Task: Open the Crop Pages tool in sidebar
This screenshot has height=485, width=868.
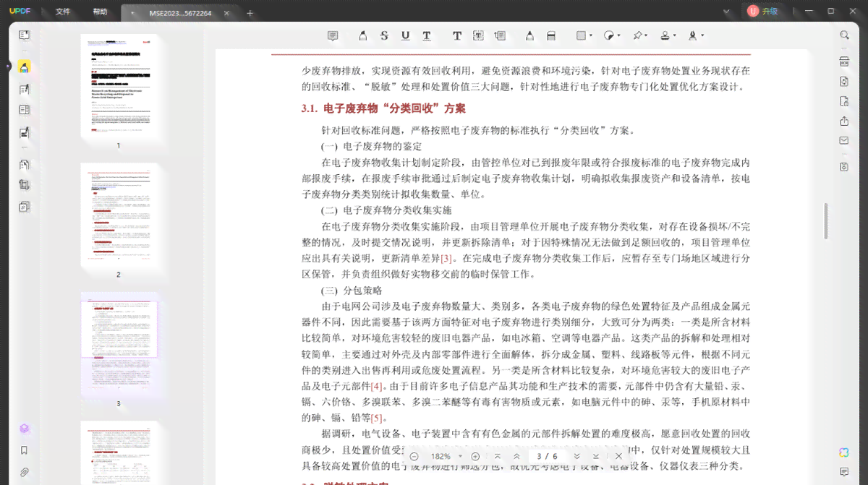Action: 24,185
